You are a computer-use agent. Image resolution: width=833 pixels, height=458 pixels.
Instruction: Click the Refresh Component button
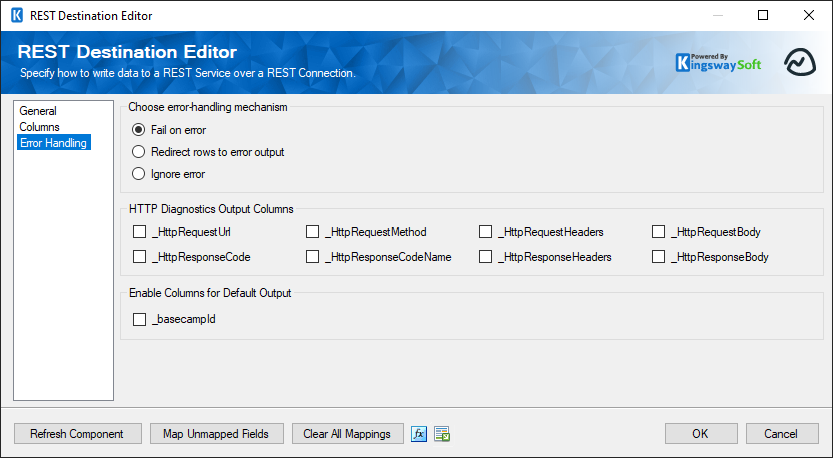(x=78, y=434)
